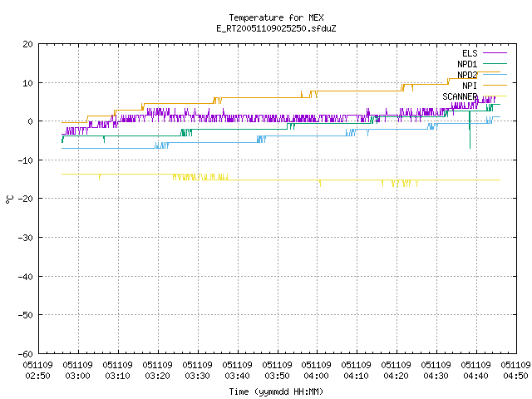The width and height of the screenshot is (532, 399).
Task: Click the SCANNER legend label
Action: (x=460, y=96)
